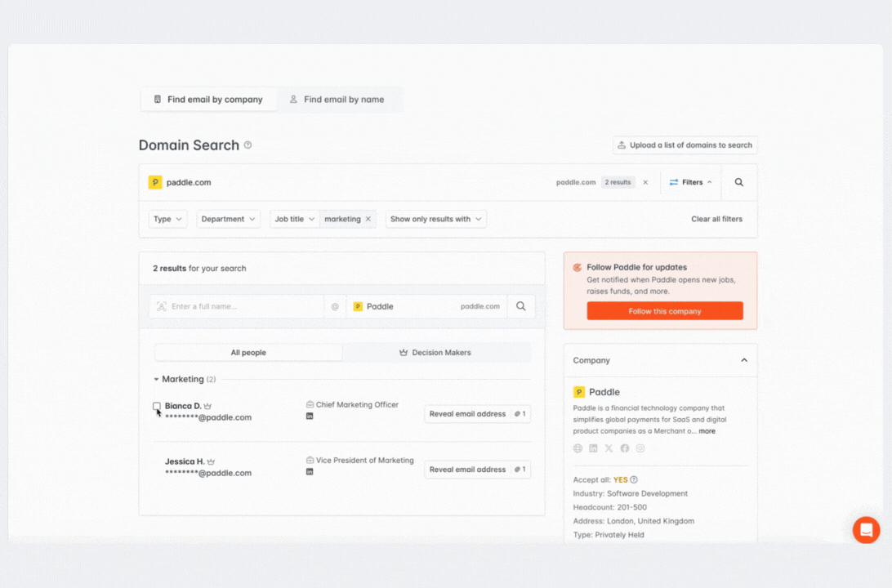Clear the paddle.com search with X icon
This screenshot has height=588, width=892.
coord(645,183)
